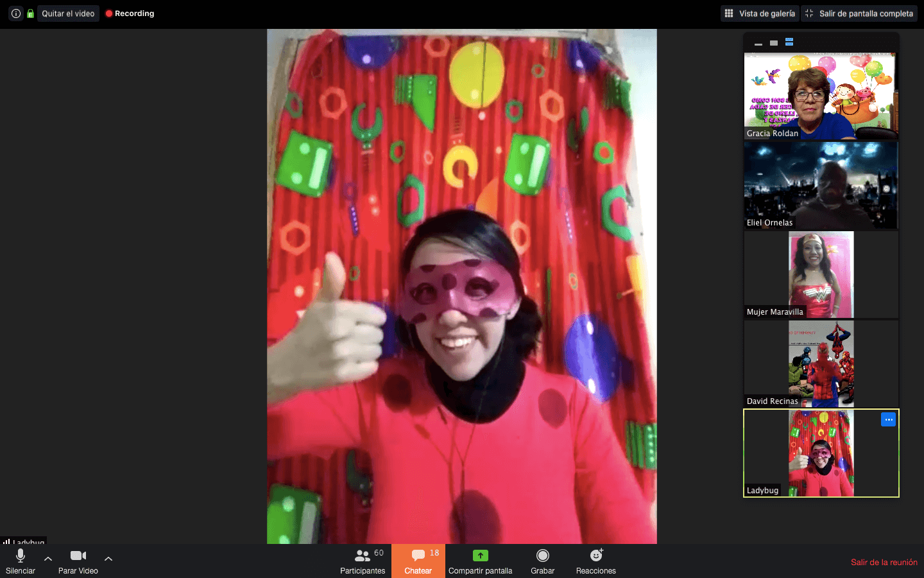Select David Recinas video thumbnail
Viewport: 924px width, 578px height.
(821, 364)
